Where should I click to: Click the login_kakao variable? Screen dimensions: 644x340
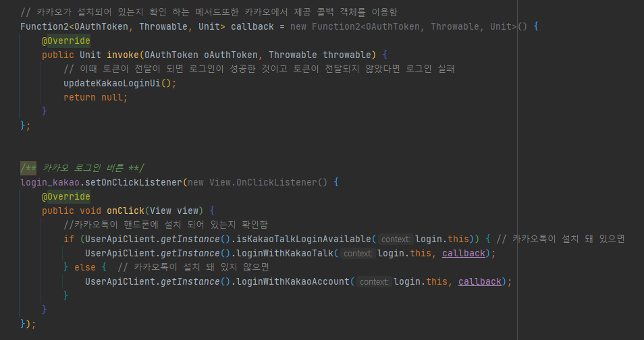50,182
